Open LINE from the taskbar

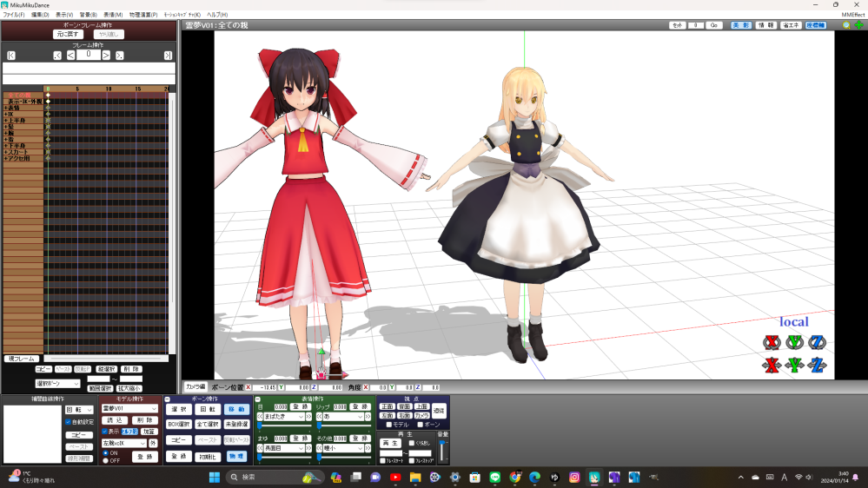495,477
